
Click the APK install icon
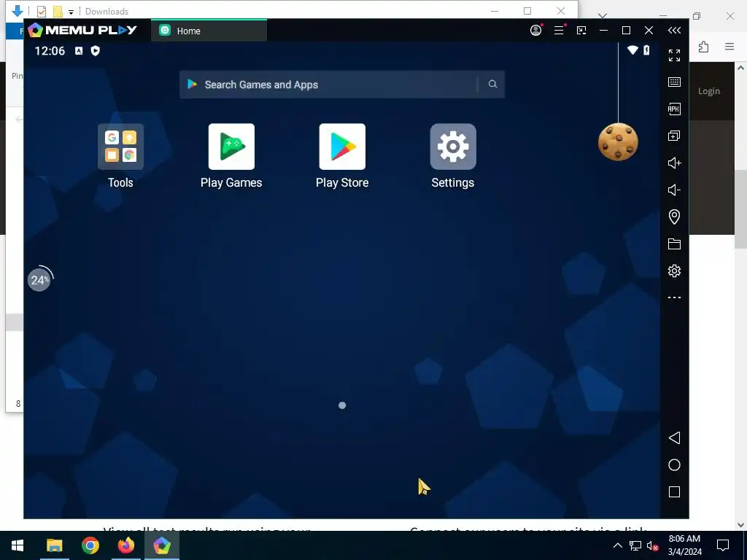(x=674, y=109)
